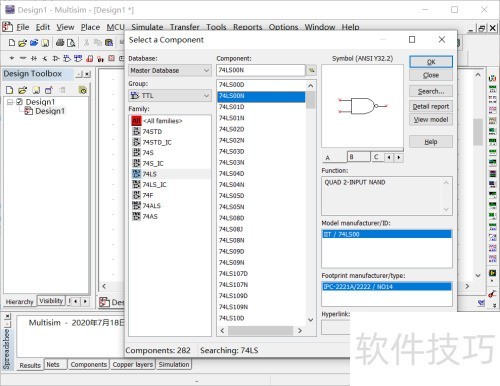This screenshot has width=500, height=386.
Task: Select the Place Transistor icon
Action: (45, 59)
